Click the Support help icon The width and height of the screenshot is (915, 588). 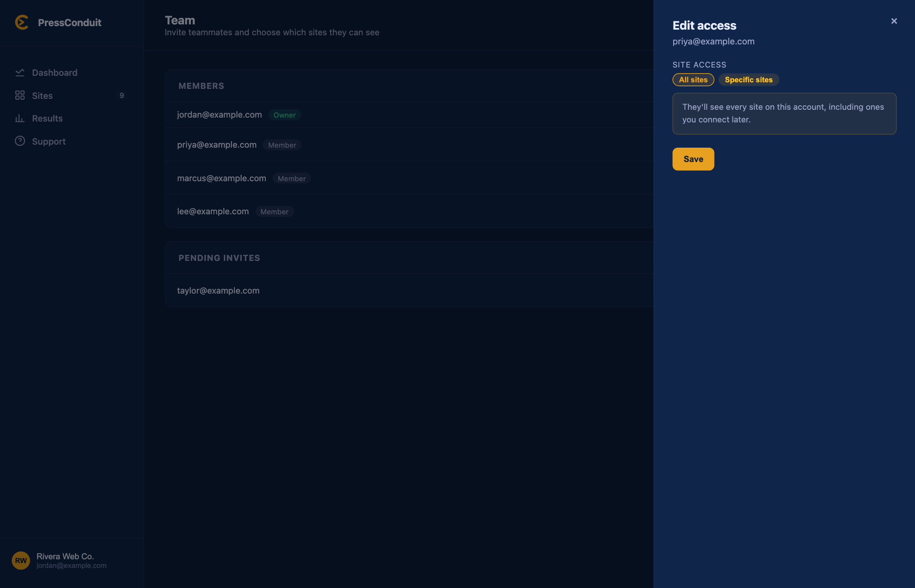(x=20, y=141)
